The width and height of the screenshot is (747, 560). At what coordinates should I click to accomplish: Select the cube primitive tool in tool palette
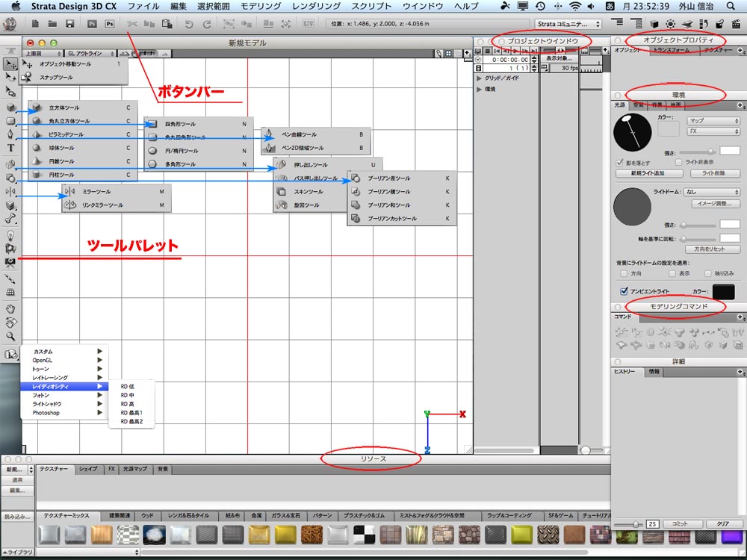[10, 108]
